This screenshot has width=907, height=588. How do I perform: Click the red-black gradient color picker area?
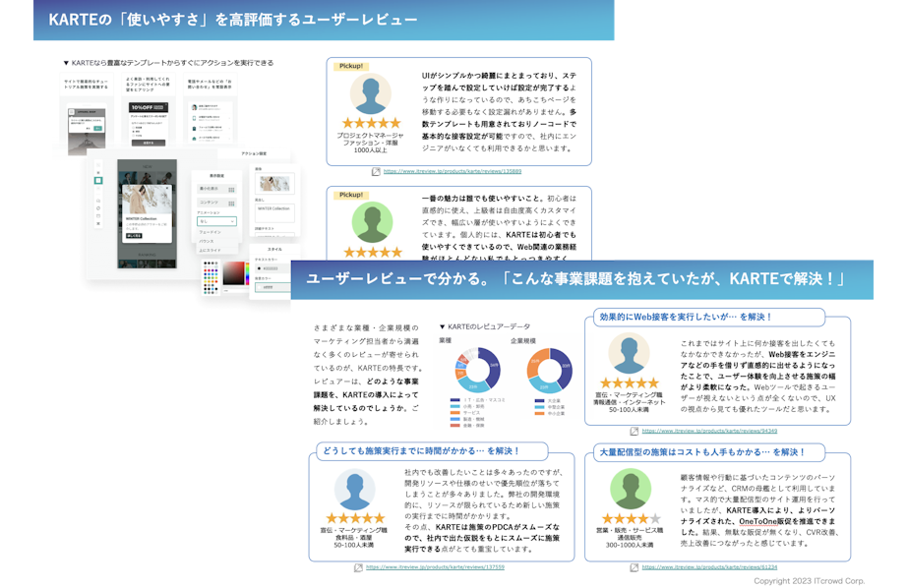click(x=234, y=273)
